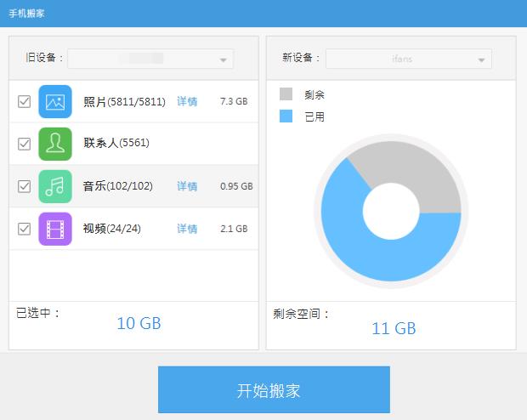Click the 照片(5811/5811) label
Image resolution: width=527 pixels, height=420 pixels.
coord(124,101)
